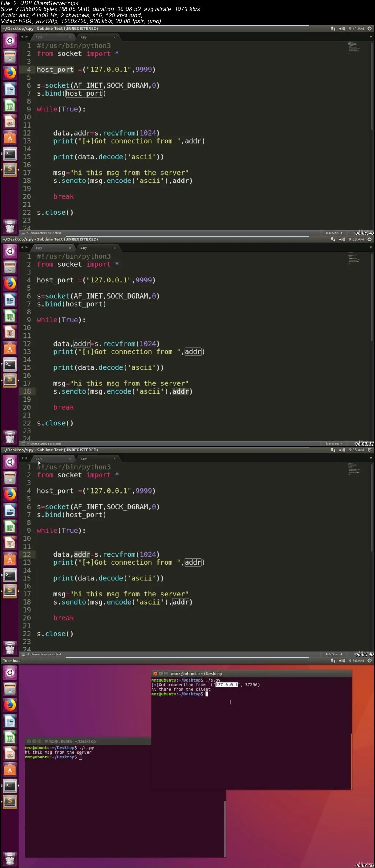Go to next tab arrow in 9:53 AM frame

pyautogui.click(x=26, y=248)
